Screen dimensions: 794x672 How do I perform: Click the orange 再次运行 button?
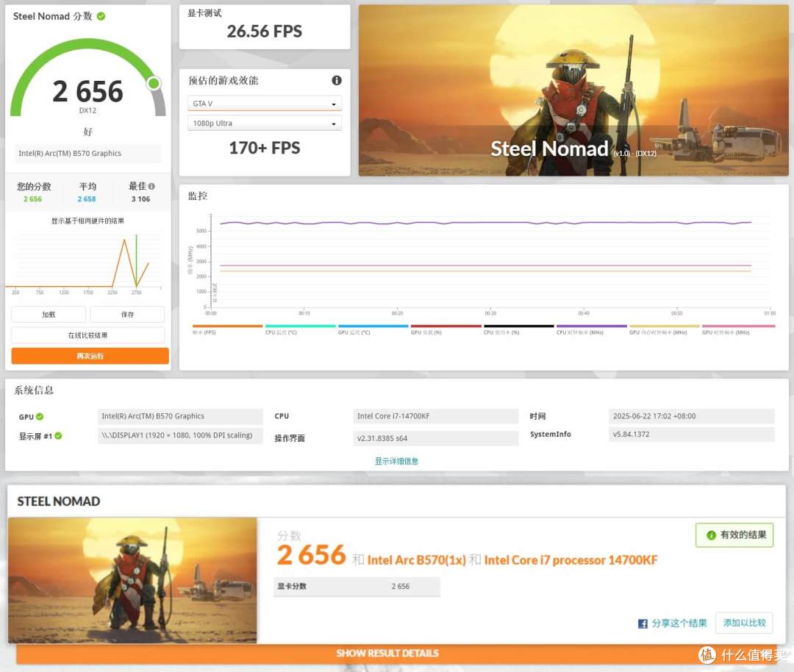[90, 356]
